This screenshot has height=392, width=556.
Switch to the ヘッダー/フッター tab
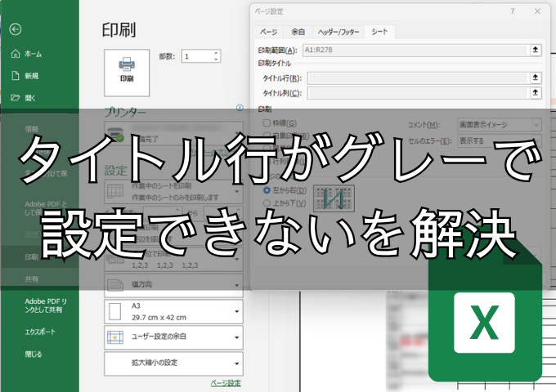pos(339,32)
